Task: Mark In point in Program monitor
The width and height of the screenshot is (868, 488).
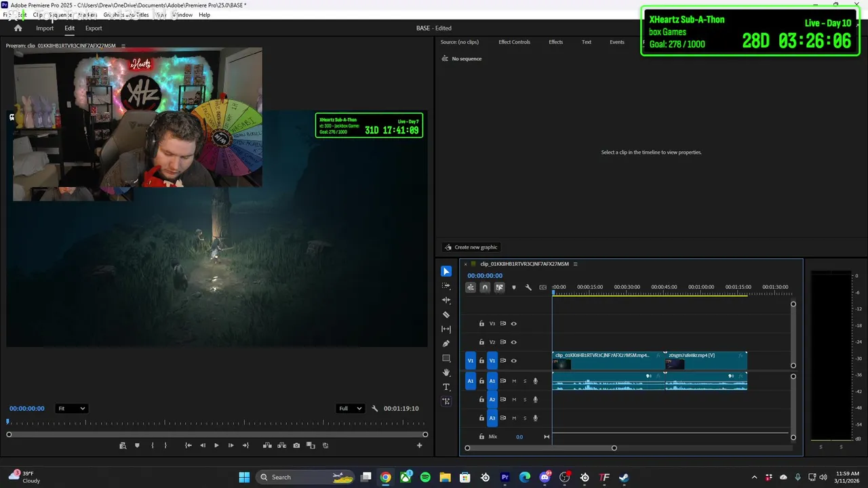Action: [x=152, y=445]
